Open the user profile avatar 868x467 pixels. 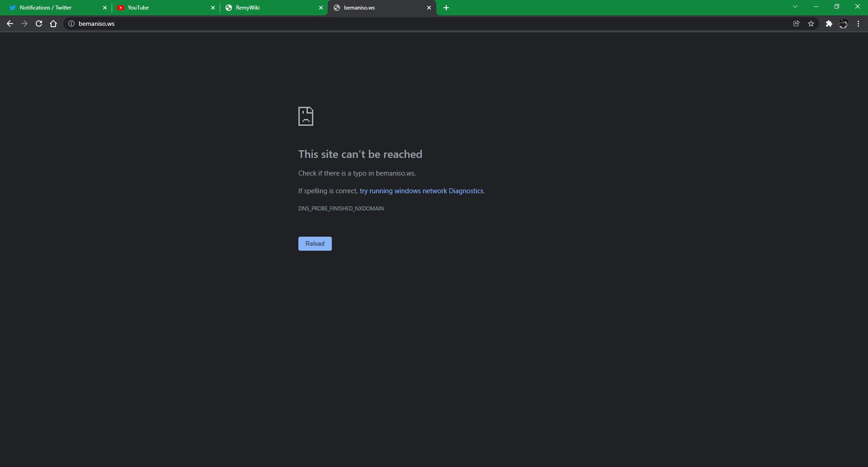point(843,24)
